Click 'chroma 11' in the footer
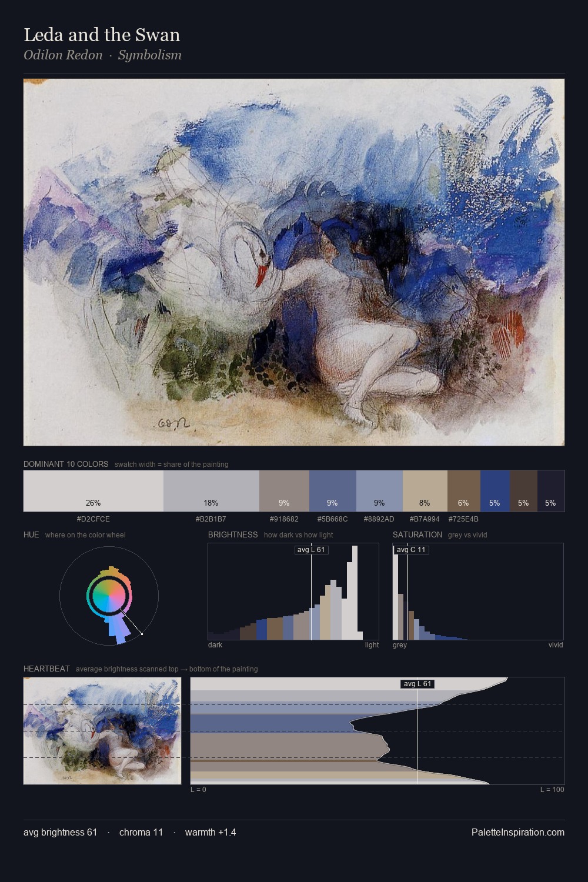Viewport: 588px width, 882px height. 141,832
